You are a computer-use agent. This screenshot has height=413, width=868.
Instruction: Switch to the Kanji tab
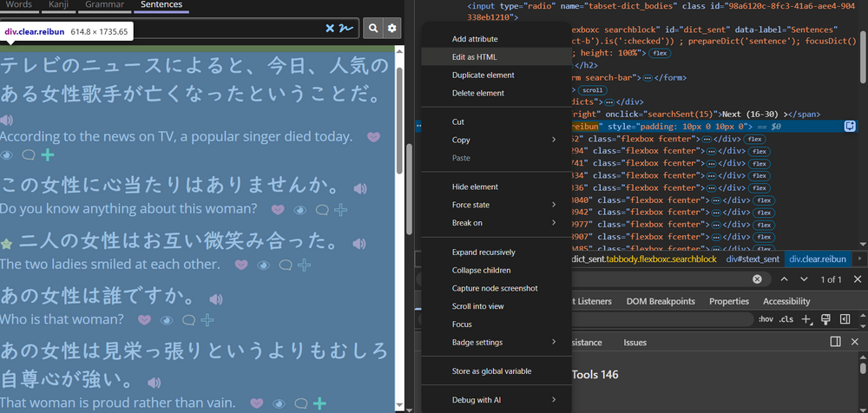(x=57, y=5)
